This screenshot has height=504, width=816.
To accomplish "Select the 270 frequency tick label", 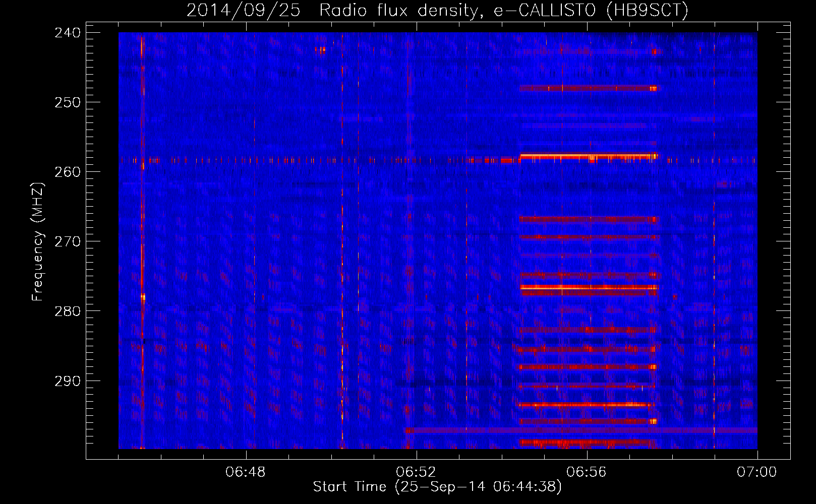I will click(67, 241).
